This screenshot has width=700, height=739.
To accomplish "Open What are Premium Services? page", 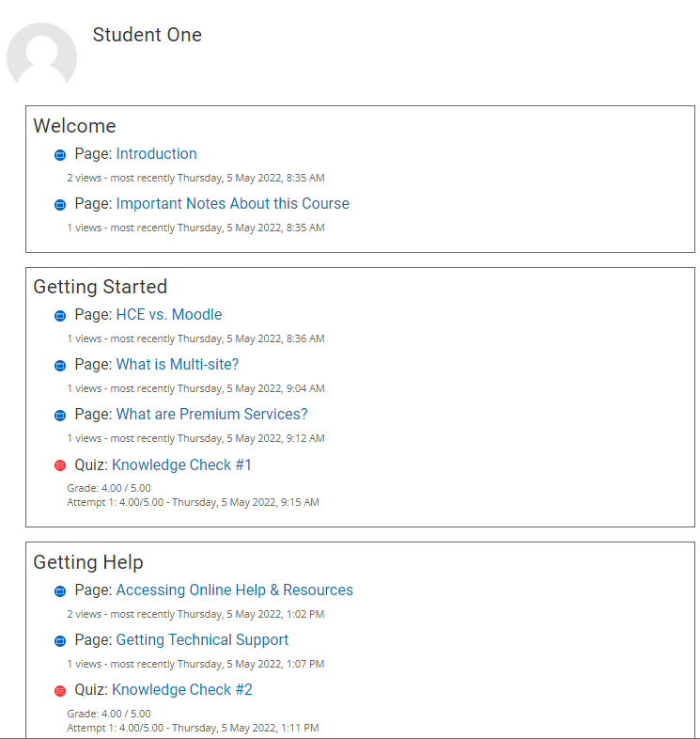I will click(211, 415).
